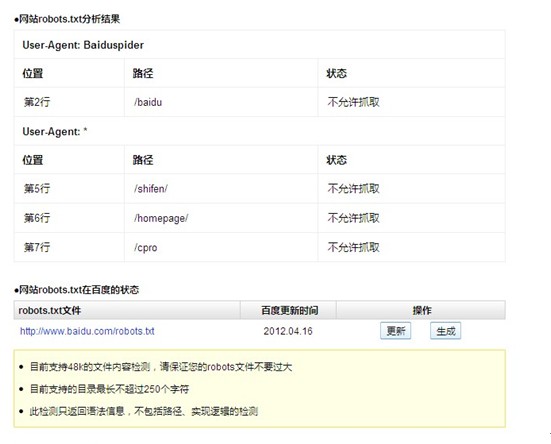This screenshot has width=551, height=444.
Task: Click the User-Agent: Baiduspider header row
Action: [259, 45]
